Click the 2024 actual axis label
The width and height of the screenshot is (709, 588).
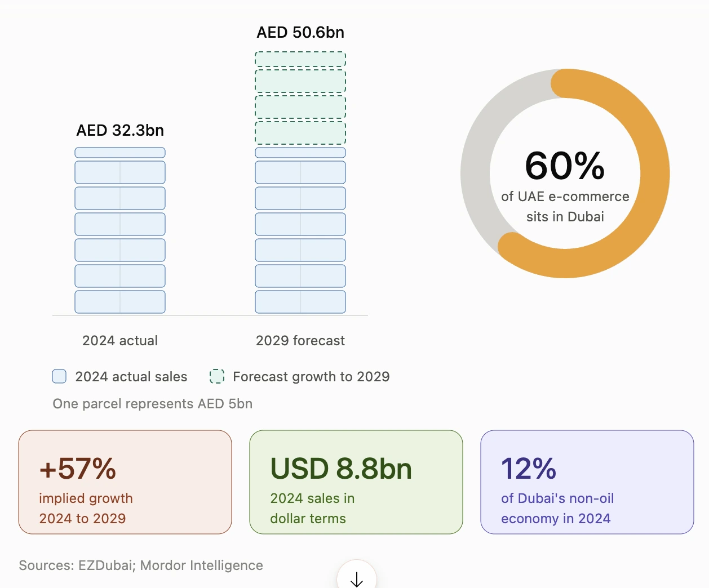(x=120, y=341)
